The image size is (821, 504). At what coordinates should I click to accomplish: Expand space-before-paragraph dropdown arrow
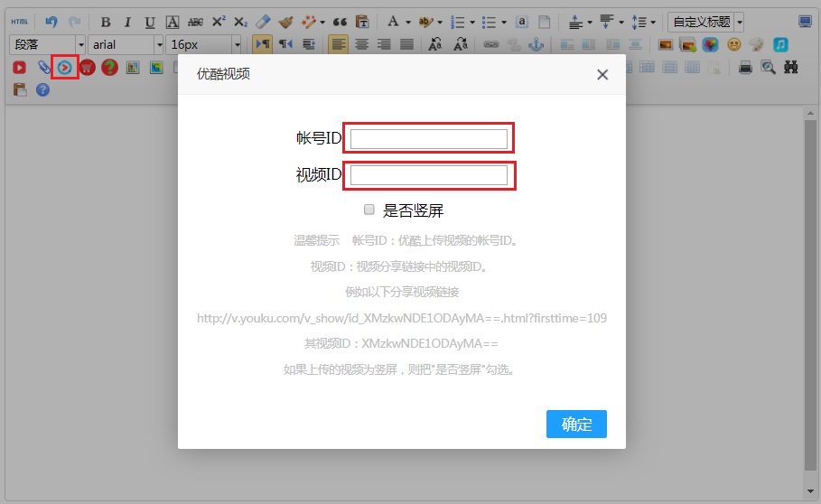tap(590, 23)
